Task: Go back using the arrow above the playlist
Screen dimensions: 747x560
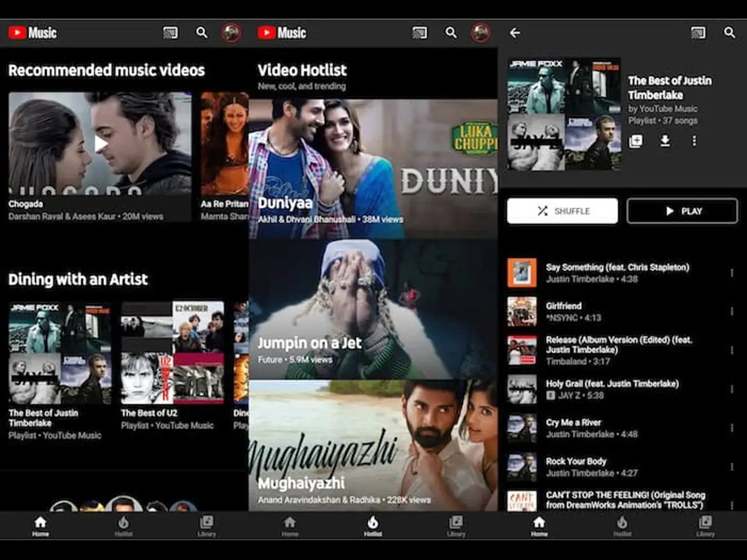Action: 515,33
